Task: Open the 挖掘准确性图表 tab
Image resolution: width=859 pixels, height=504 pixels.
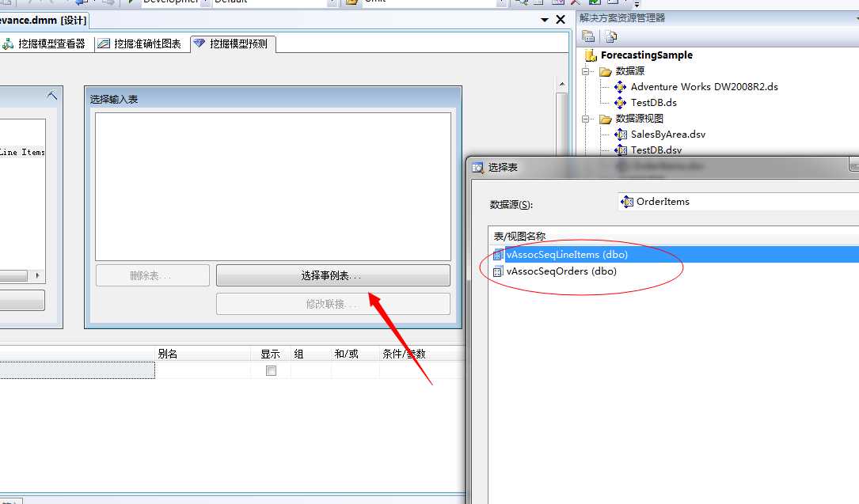Action: coord(140,44)
